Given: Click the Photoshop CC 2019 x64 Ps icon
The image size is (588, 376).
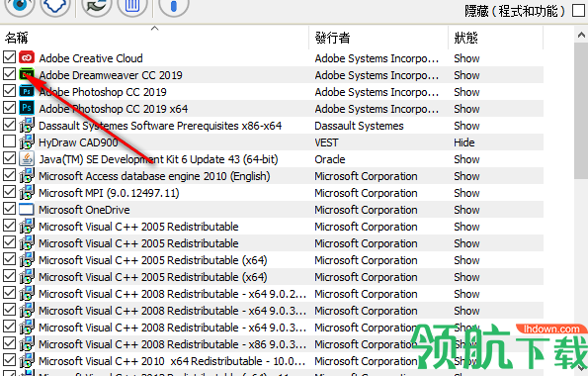Looking at the screenshot, I should [x=27, y=108].
